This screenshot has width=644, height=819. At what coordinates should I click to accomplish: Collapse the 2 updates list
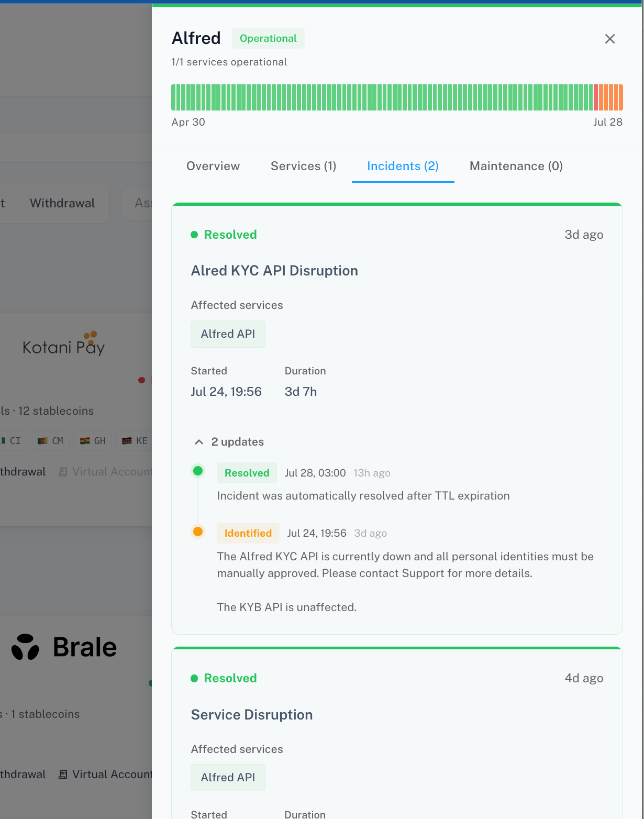pos(229,442)
